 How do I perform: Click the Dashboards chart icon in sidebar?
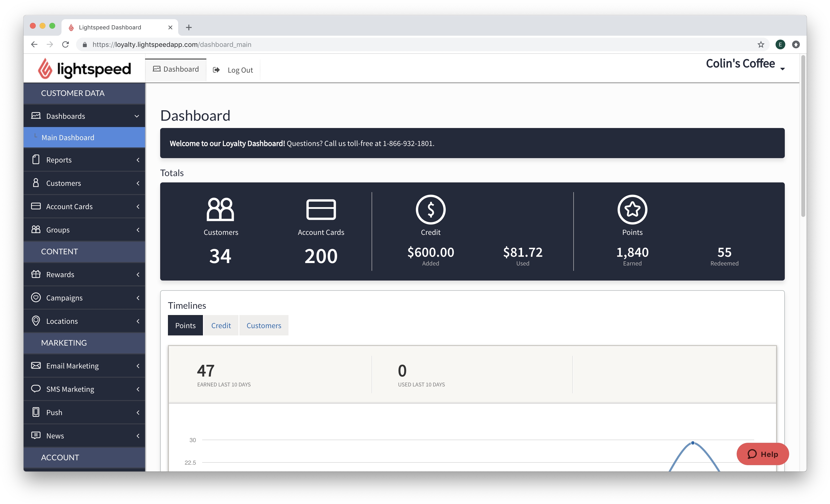point(36,116)
